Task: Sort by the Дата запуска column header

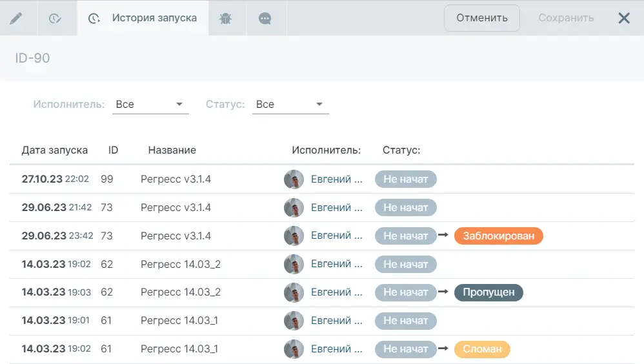Action: click(x=55, y=150)
